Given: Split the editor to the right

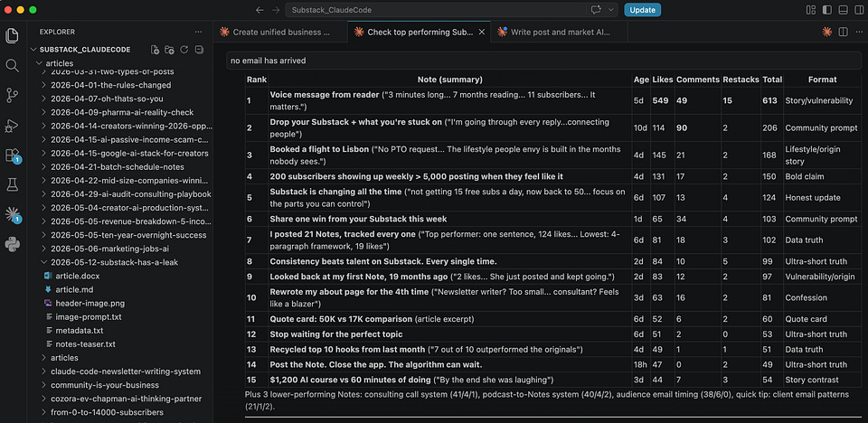Looking at the screenshot, I should click(x=843, y=33).
